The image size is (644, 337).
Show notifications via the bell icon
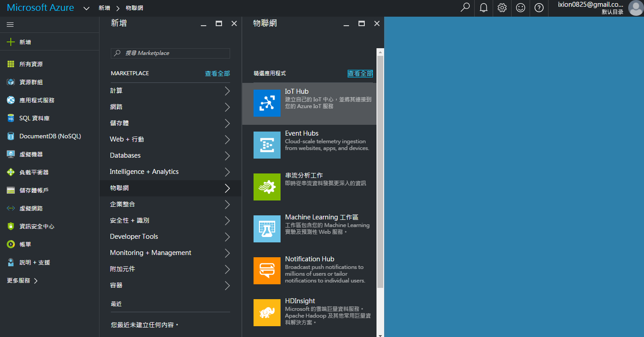[484, 8]
